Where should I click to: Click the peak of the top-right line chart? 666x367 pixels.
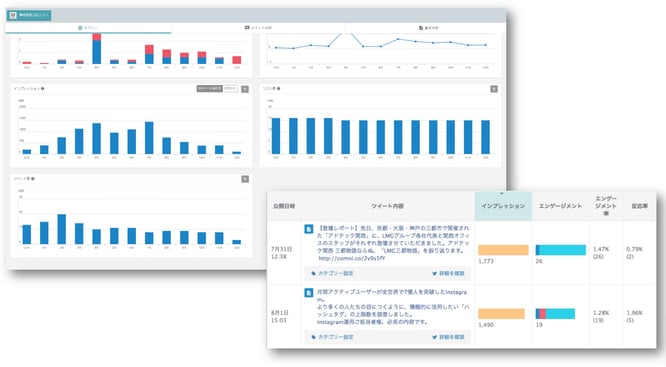[x=345, y=34]
